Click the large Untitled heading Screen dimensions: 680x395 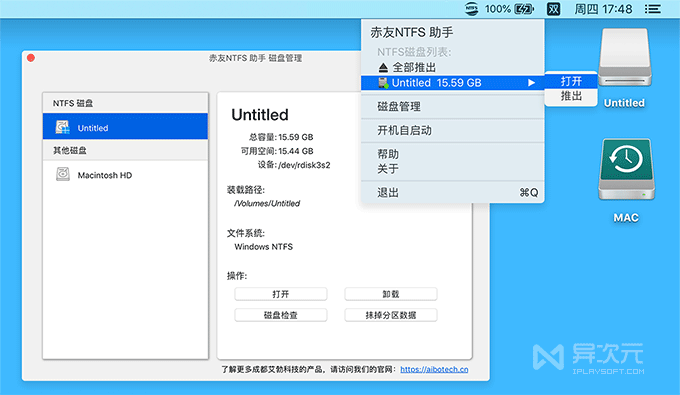tap(260, 115)
